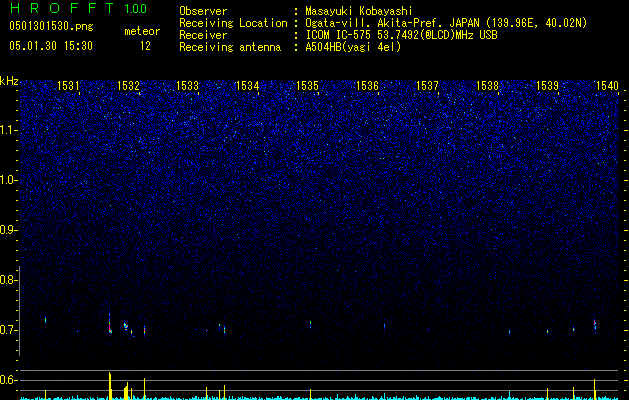Click the 1538 time axis label

point(487,85)
